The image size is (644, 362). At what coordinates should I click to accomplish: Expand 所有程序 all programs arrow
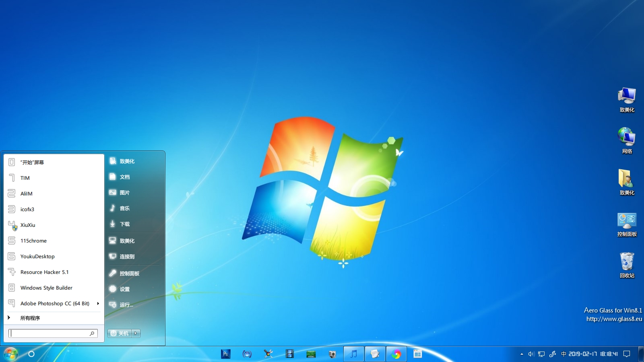(x=9, y=318)
